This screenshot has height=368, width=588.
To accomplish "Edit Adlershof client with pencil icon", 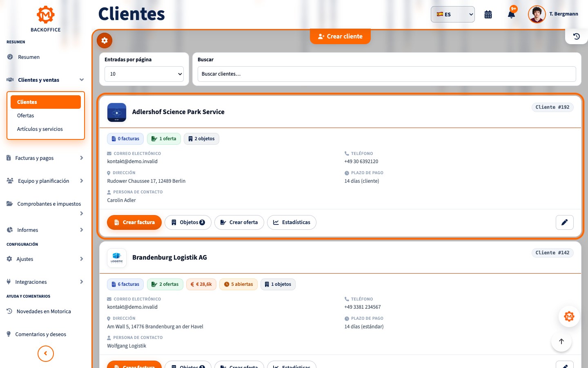I will click(565, 222).
